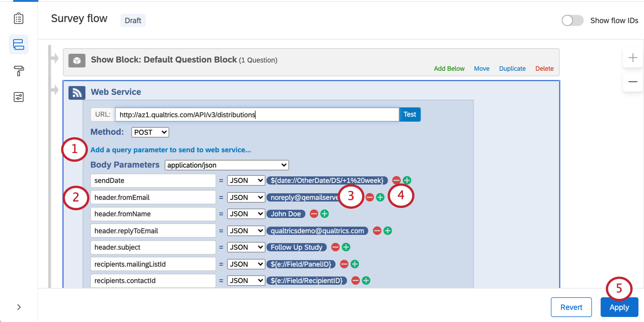The image size is (644, 322).
Task: Open the Survey builder sidebar icon
Action: [x=19, y=19]
